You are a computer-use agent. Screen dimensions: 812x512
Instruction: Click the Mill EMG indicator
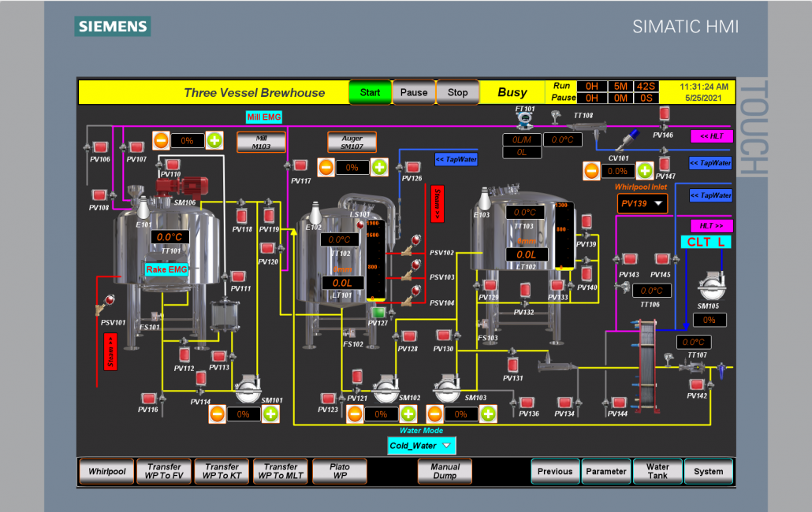(x=264, y=117)
